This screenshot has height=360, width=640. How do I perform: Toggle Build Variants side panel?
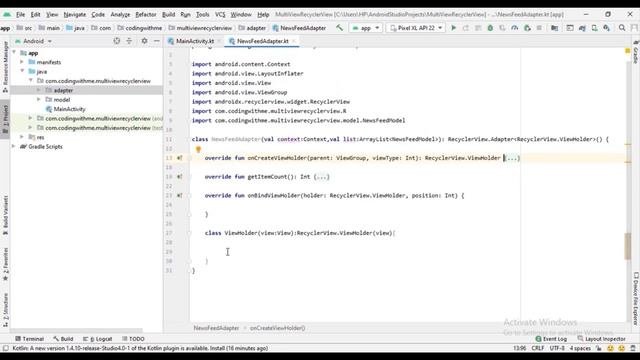pyautogui.click(x=5, y=215)
